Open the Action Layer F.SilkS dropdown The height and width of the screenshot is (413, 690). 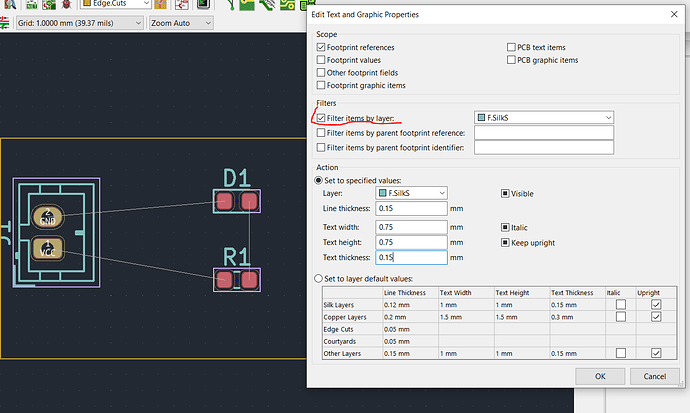point(411,193)
